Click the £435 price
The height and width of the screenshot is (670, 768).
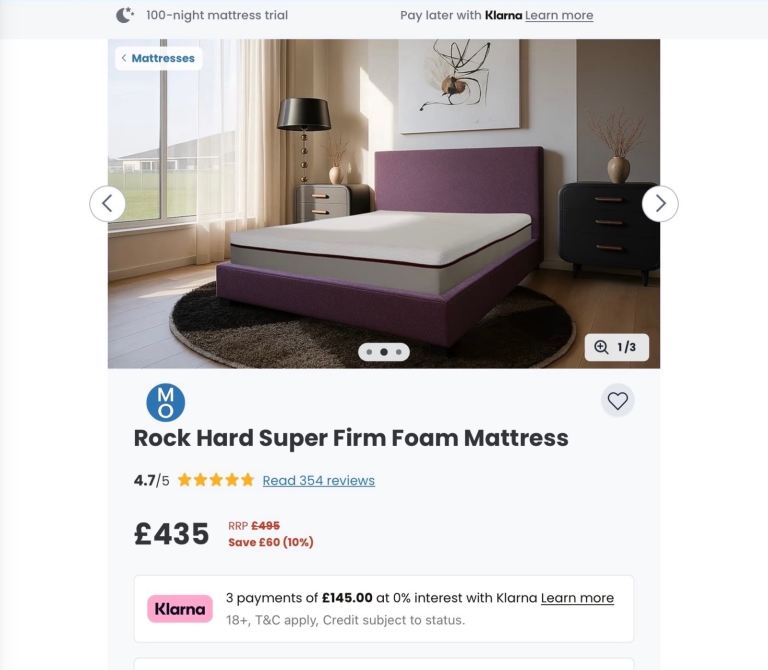171,534
